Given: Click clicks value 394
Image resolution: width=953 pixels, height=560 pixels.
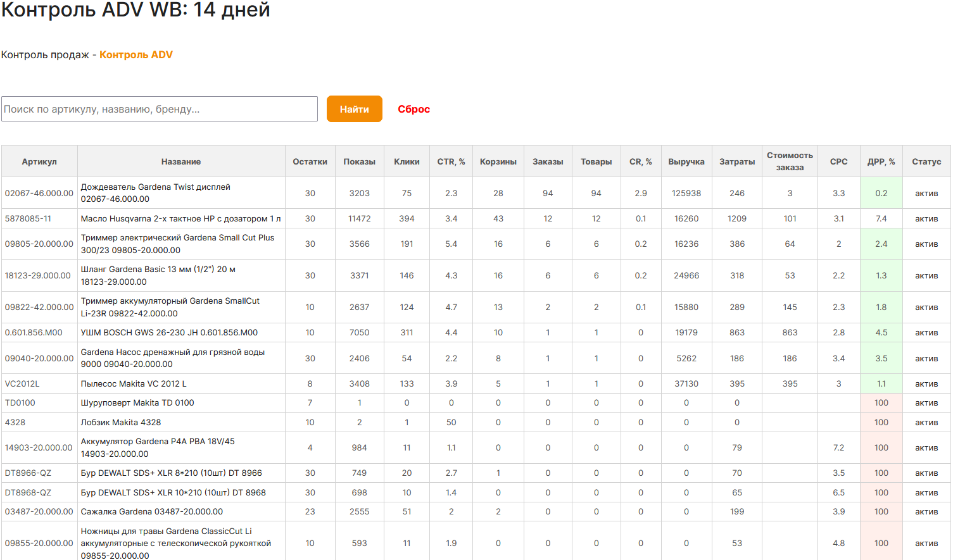Looking at the screenshot, I should (407, 218).
